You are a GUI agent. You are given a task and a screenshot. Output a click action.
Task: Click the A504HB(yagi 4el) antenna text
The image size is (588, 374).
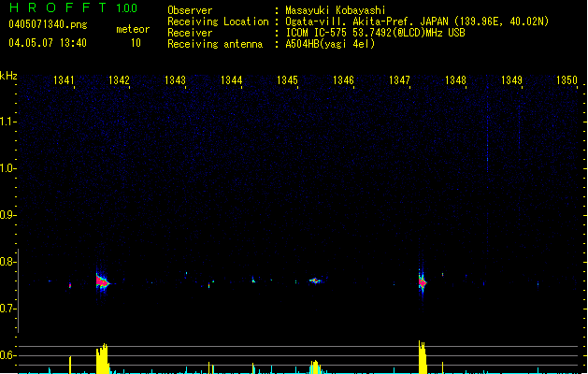330,44
